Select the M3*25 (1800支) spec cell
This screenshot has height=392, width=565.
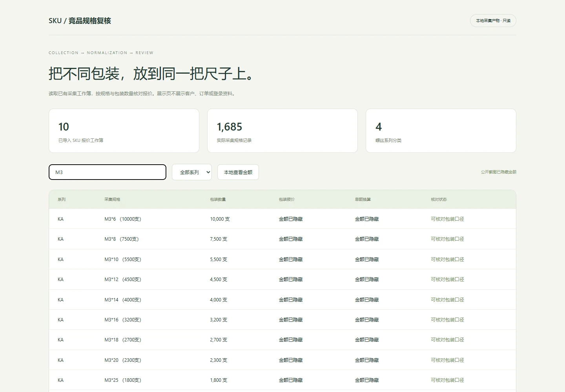click(x=123, y=380)
